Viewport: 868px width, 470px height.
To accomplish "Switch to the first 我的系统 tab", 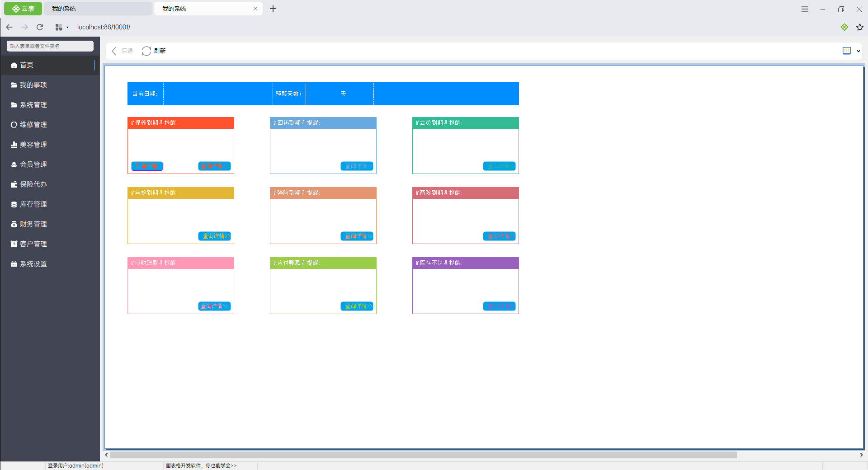I will pos(98,9).
